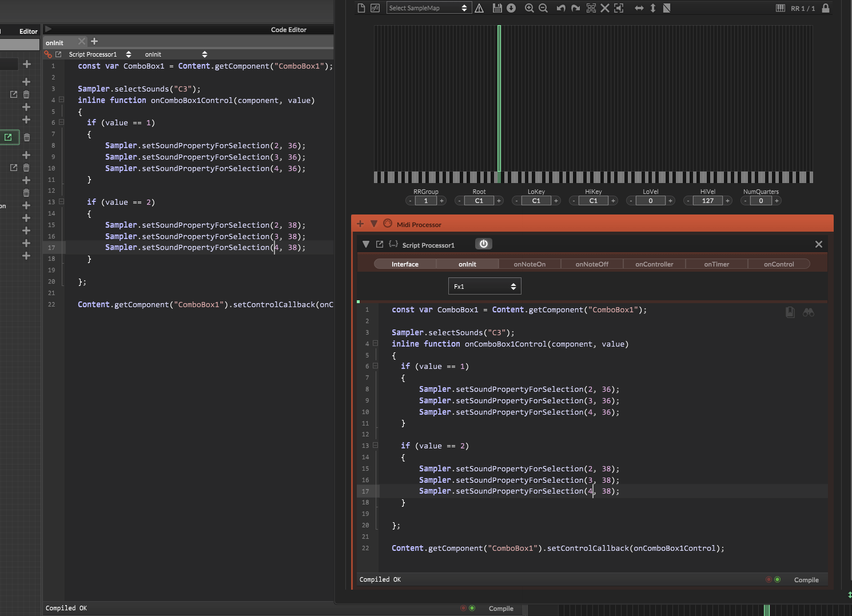Click the undo arrow in sample toolbar
Viewport: 852px width, 616px height.
pos(561,8)
